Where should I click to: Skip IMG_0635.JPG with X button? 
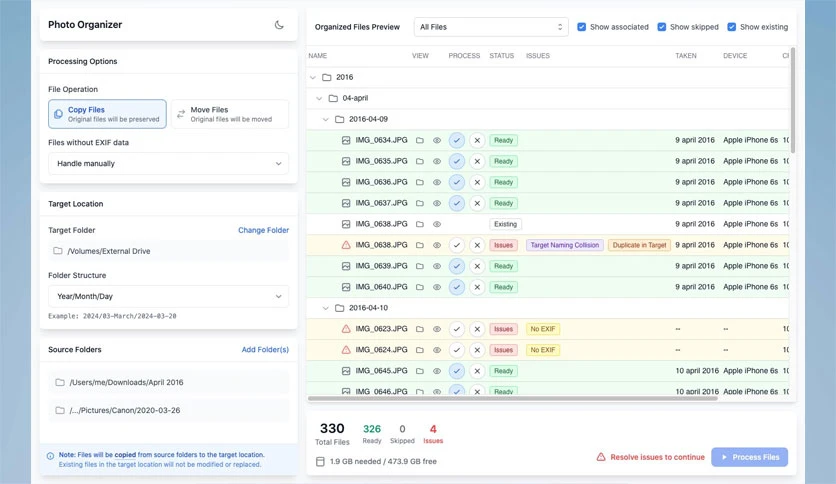click(x=477, y=161)
